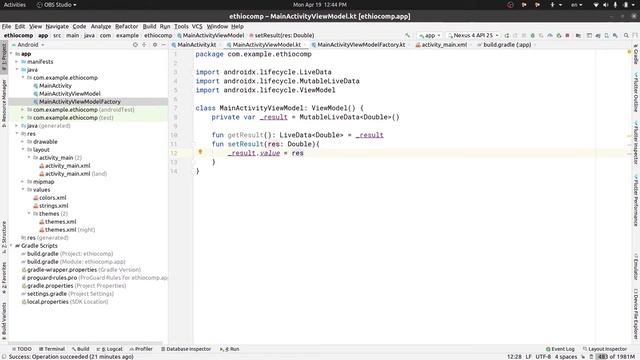Toggle the Structure tool window
The image size is (640, 360).
(x=4, y=236)
